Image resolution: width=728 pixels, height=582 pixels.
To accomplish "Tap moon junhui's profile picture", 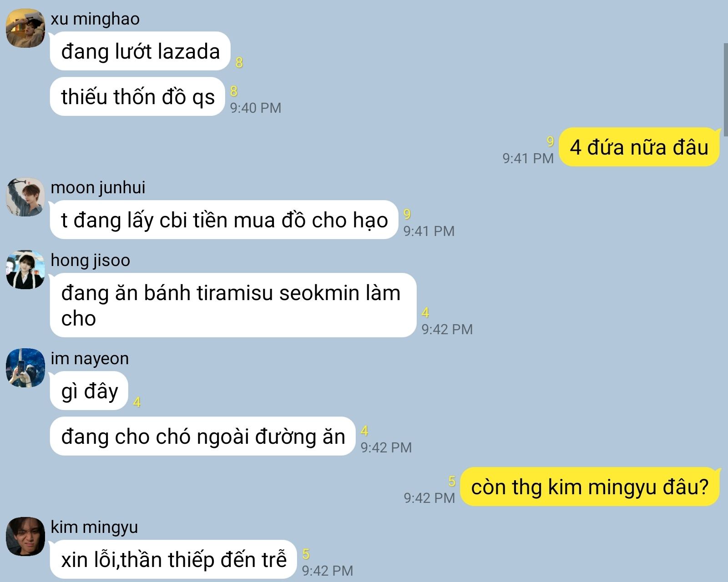I will [25, 197].
